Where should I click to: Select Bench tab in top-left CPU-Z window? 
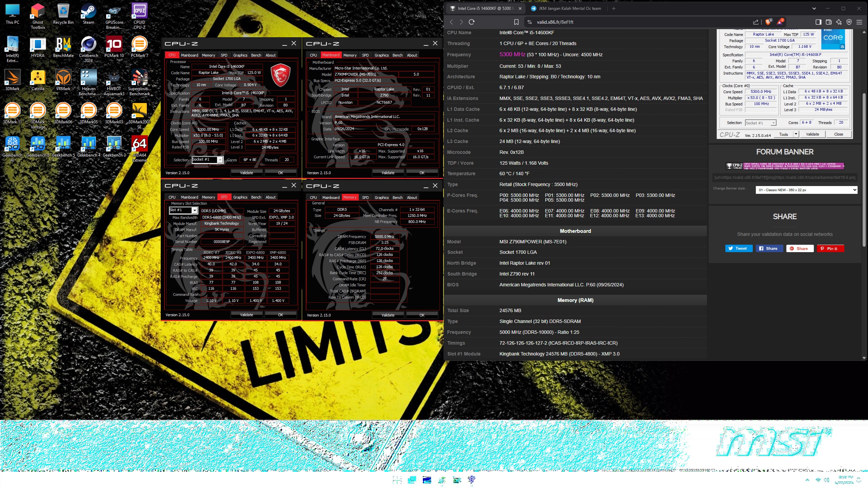pos(256,55)
